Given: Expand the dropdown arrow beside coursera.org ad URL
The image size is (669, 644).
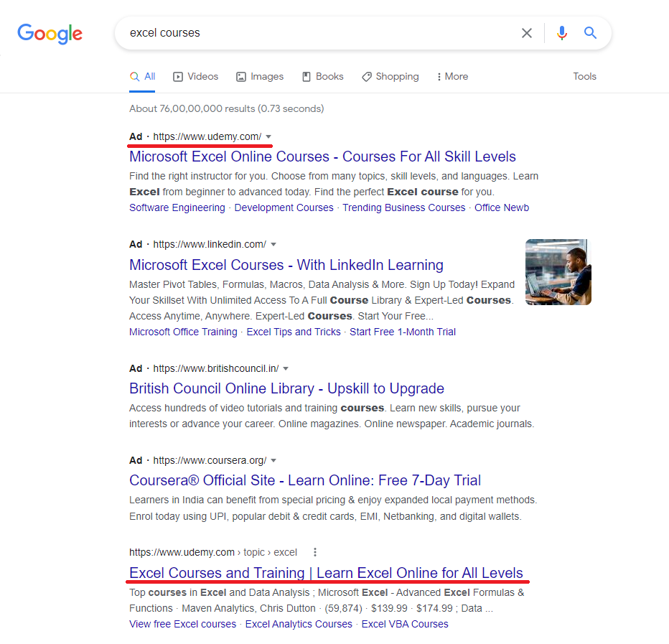Looking at the screenshot, I should click(x=273, y=460).
